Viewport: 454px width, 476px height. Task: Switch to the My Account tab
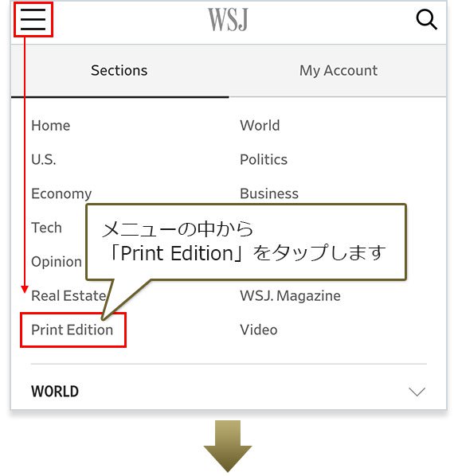click(x=338, y=71)
